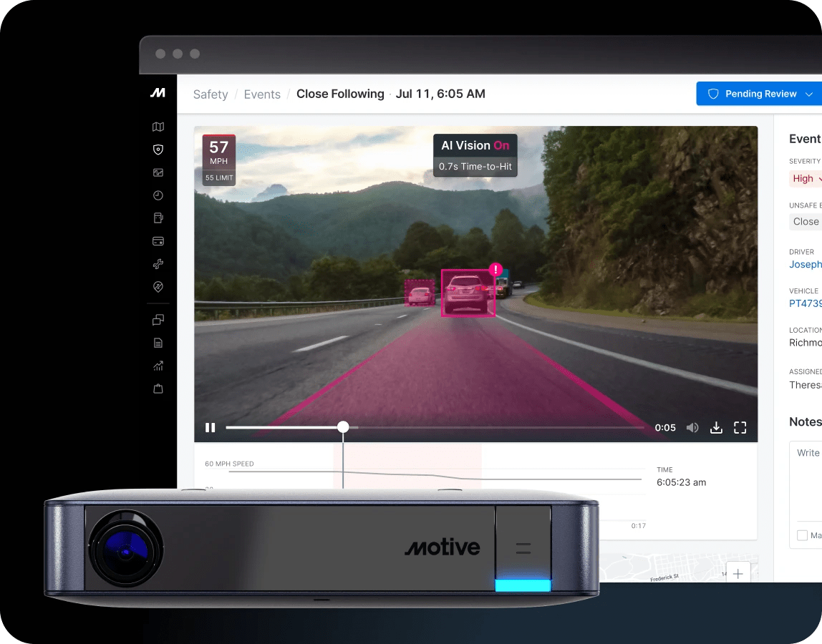
Task: Mute the video volume
Action: click(x=692, y=427)
